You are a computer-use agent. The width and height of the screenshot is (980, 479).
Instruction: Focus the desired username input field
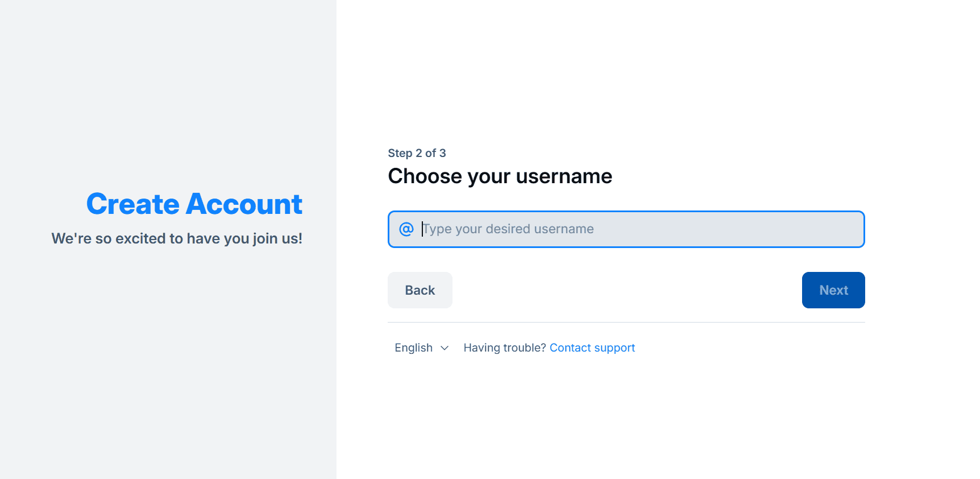click(626, 229)
